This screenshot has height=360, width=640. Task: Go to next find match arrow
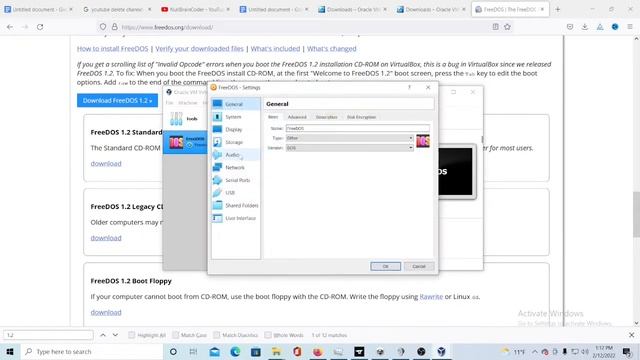[x=116, y=335]
